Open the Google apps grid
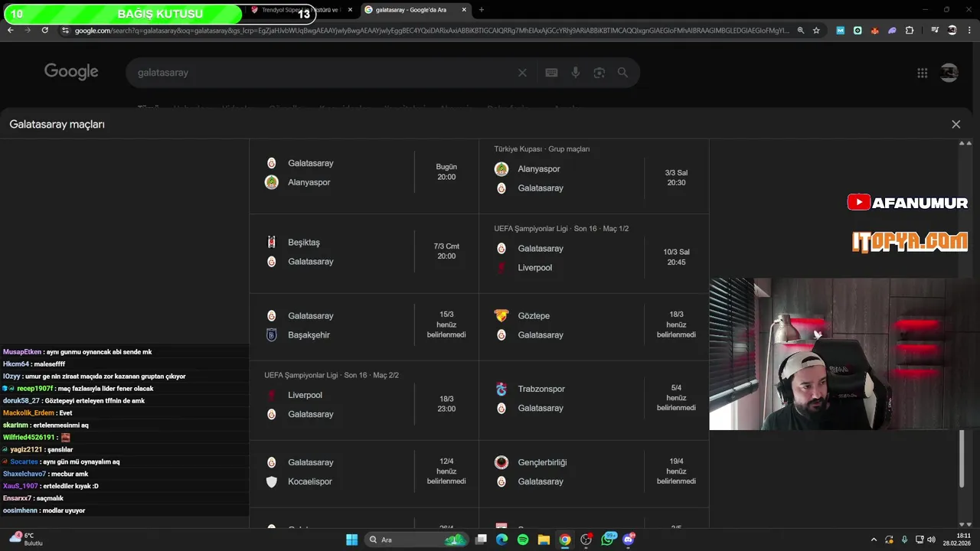The image size is (980, 551). pos(922,73)
